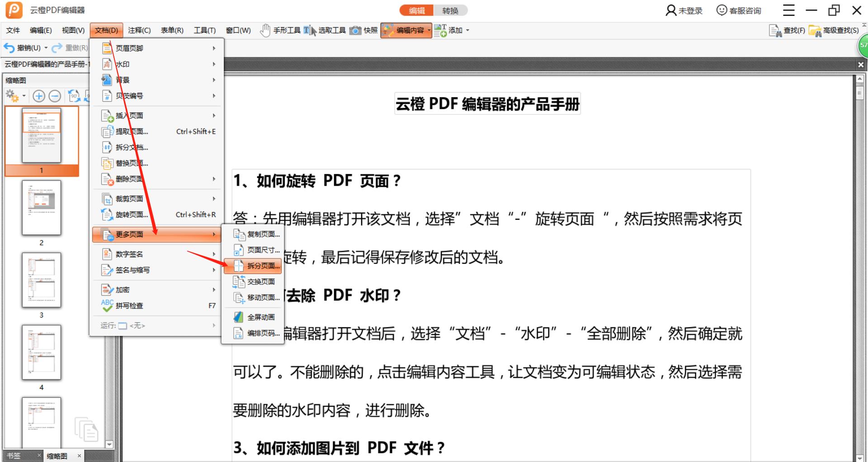The image size is (868, 462).
Task: Zoom in with the plus icon in thumbnail panel
Action: click(x=40, y=96)
